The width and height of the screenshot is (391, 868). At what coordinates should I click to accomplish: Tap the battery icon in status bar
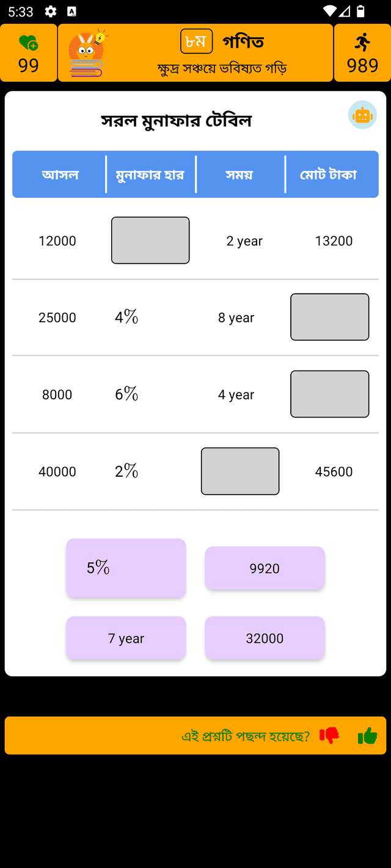361,11
